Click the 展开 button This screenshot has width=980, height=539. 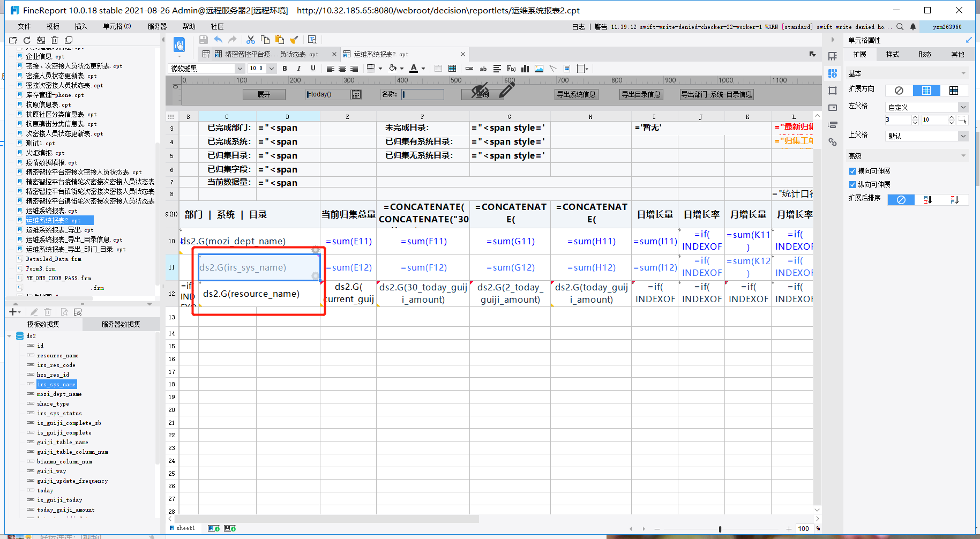point(264,94)
